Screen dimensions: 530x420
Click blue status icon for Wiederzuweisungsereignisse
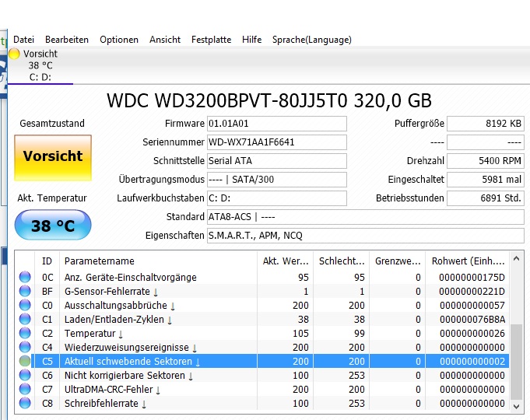(25, 348)
